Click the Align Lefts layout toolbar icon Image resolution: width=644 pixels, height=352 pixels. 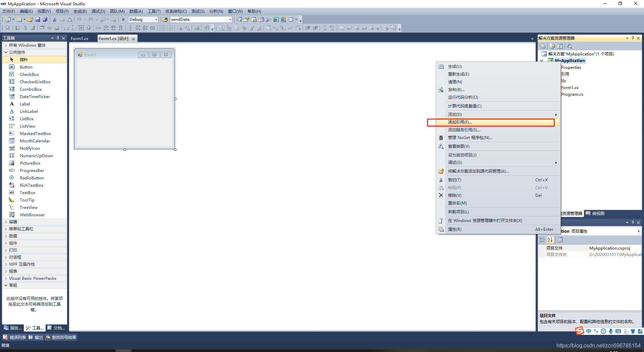pos(18,28)
